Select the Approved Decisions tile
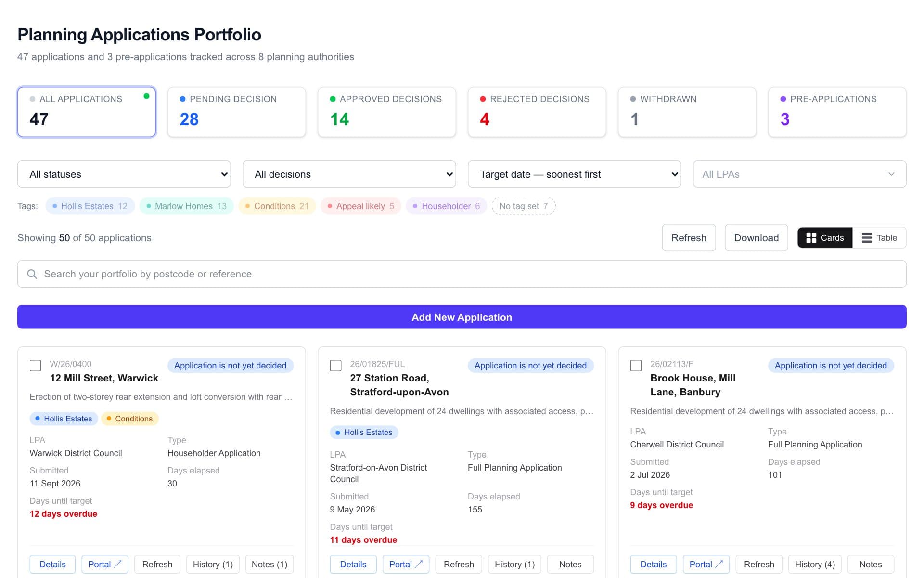Image resolution: width=924 pixels, height=578 pixels. (x=387, y=112)
